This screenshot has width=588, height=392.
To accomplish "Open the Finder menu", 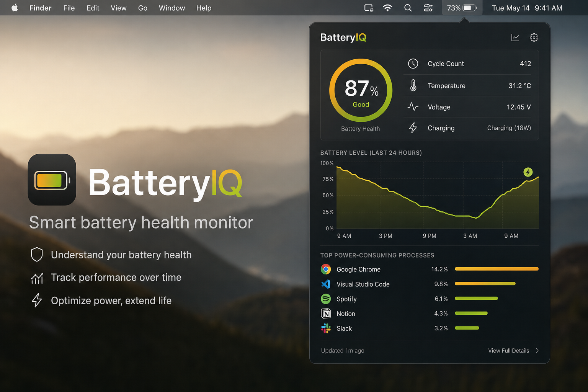I will click(40, 8).
